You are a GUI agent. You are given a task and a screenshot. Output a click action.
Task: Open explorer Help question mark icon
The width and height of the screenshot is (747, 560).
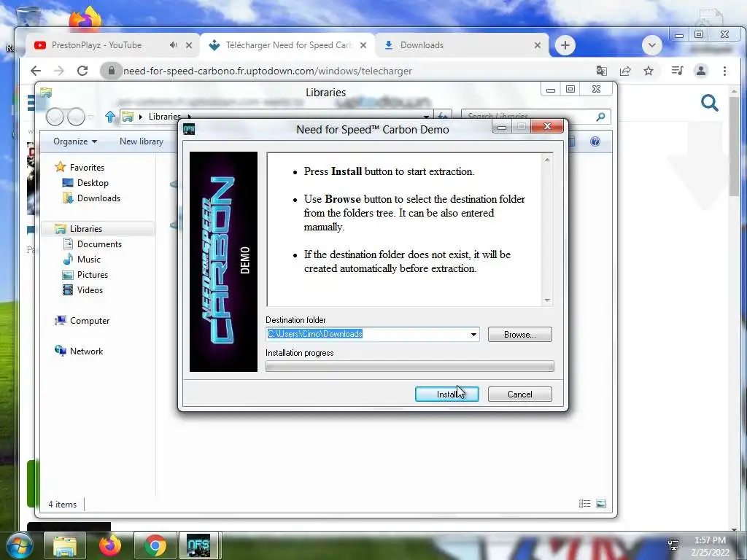pos(595,141)
